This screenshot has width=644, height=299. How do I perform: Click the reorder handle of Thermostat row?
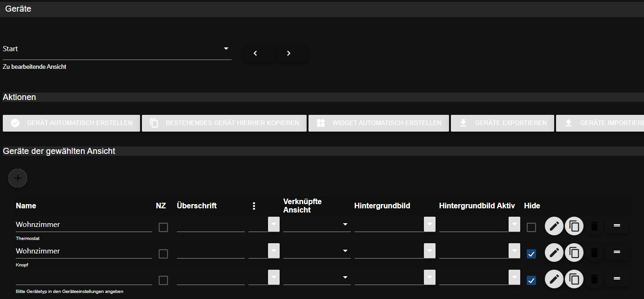tap(617, 226)
